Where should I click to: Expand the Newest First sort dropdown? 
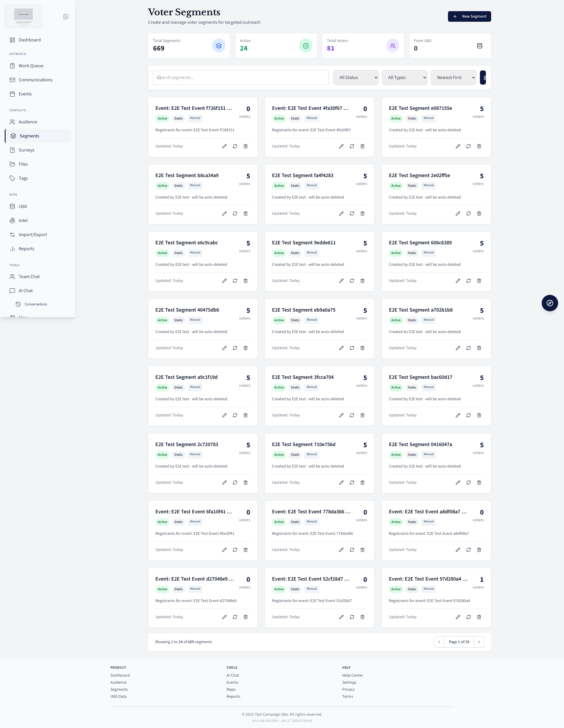[x=453, y=78]
